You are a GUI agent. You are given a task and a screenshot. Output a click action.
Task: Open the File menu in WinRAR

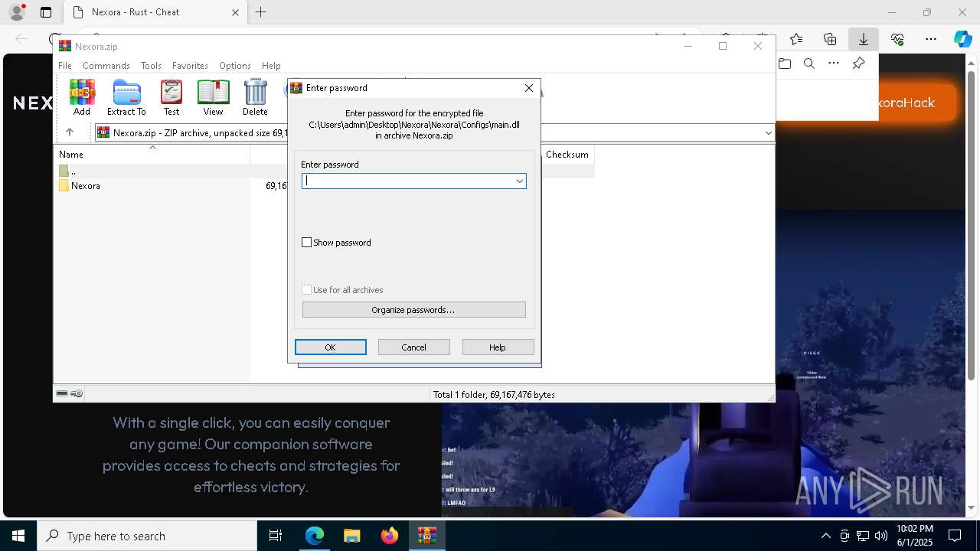pyautogui.click(x=65, y=66)
